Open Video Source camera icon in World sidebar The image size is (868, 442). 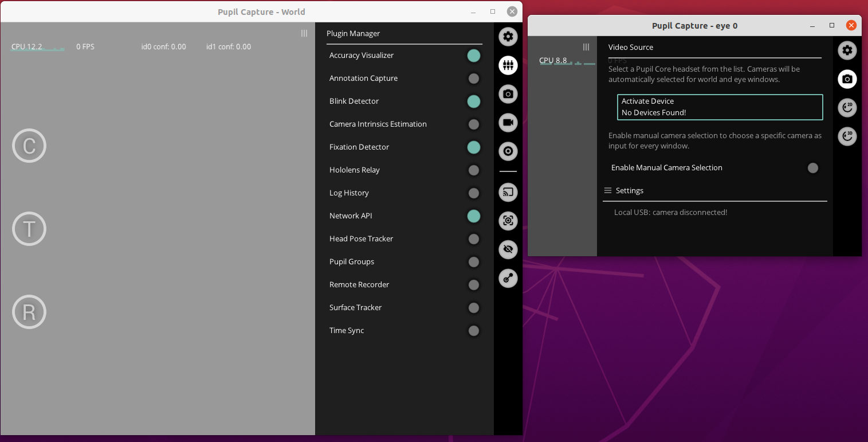pos(508,94)
